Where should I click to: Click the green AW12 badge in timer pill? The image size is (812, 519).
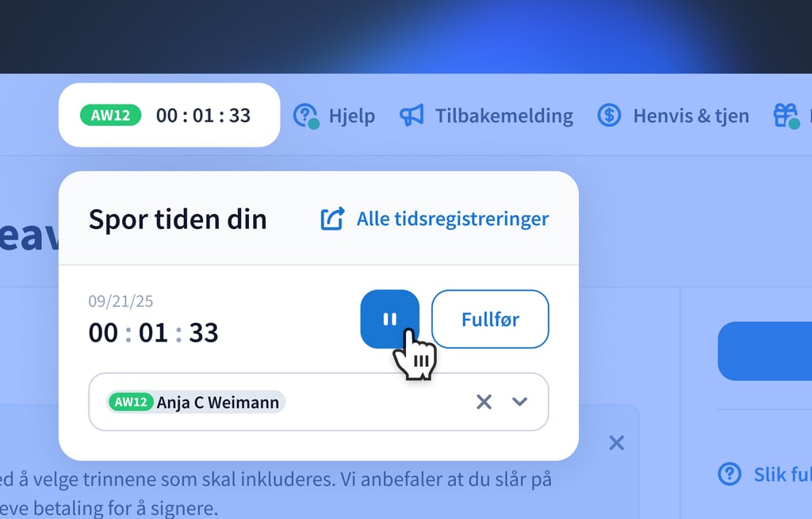[110, 115]
